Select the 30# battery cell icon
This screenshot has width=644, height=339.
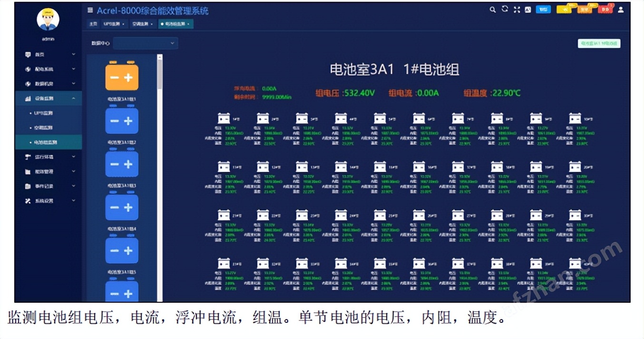pos(575,215)
